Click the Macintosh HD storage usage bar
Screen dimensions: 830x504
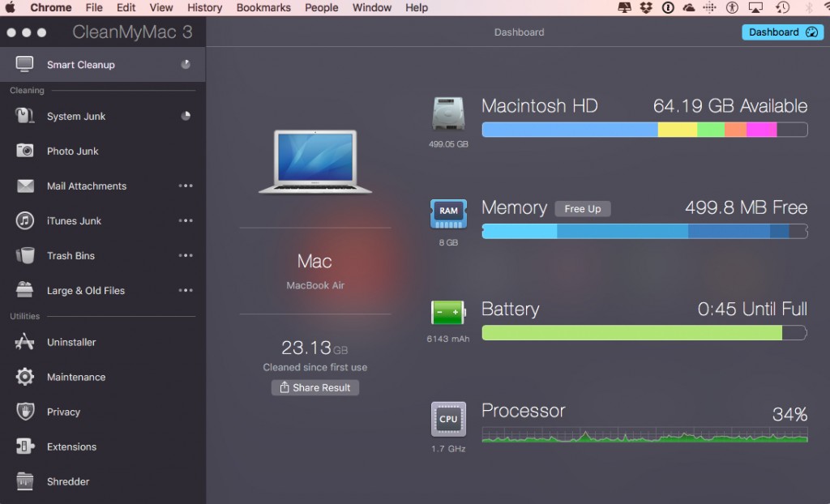coord(644,130)
